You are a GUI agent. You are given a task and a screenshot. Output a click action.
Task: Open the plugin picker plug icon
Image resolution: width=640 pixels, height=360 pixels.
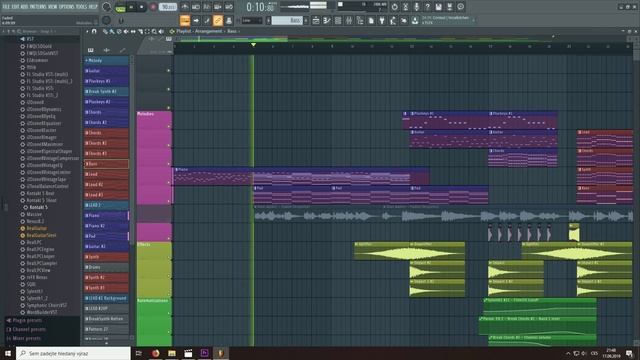click(382, 20)
